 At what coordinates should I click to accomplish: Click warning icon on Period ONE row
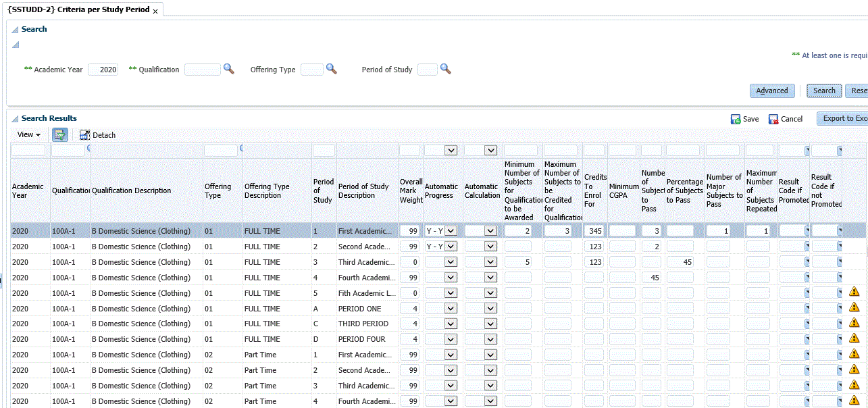[x=854, y=307]
